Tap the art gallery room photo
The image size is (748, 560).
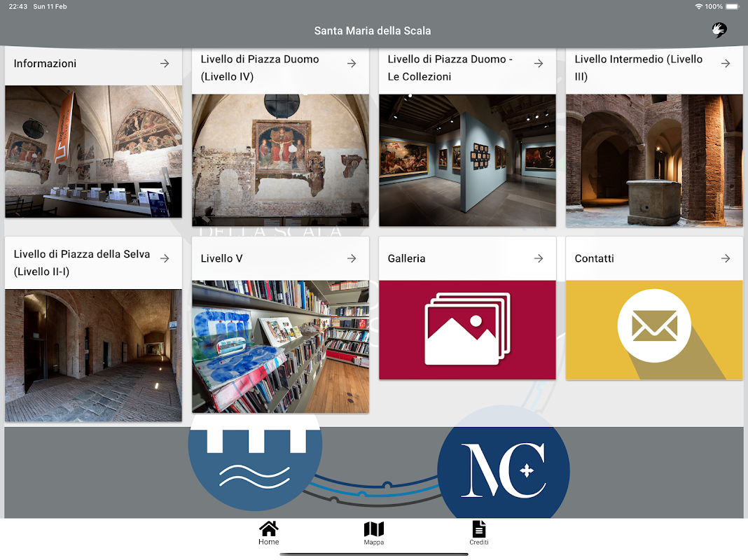tap(467, 160)
